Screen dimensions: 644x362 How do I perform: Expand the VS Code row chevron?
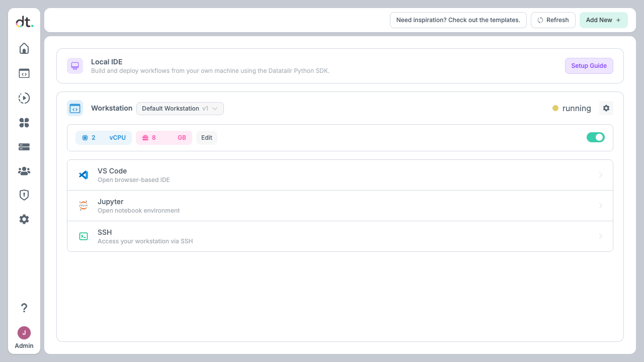tap(600, 174)
